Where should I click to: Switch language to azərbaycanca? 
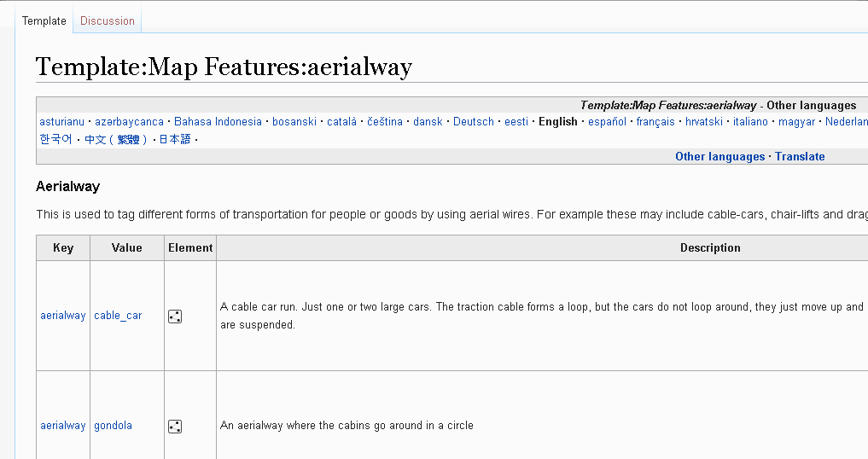[x=129, y=122]
